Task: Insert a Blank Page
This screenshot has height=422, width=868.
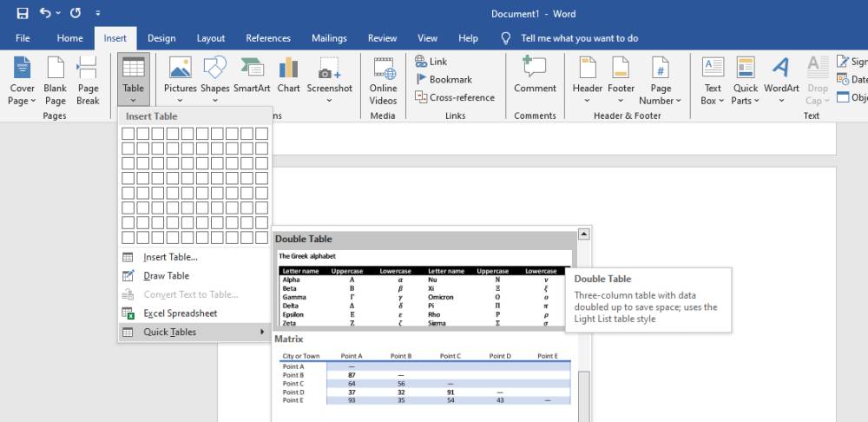Action: 56,80
